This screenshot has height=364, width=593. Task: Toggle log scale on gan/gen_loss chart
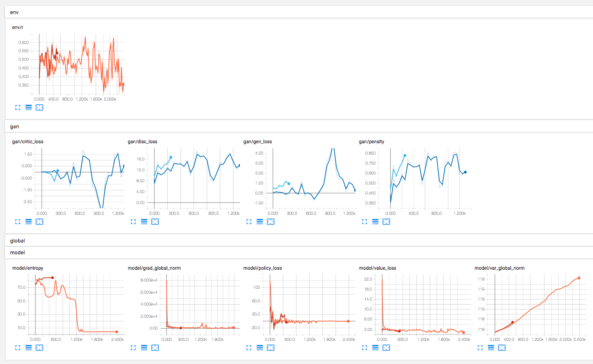coord(260,222)
